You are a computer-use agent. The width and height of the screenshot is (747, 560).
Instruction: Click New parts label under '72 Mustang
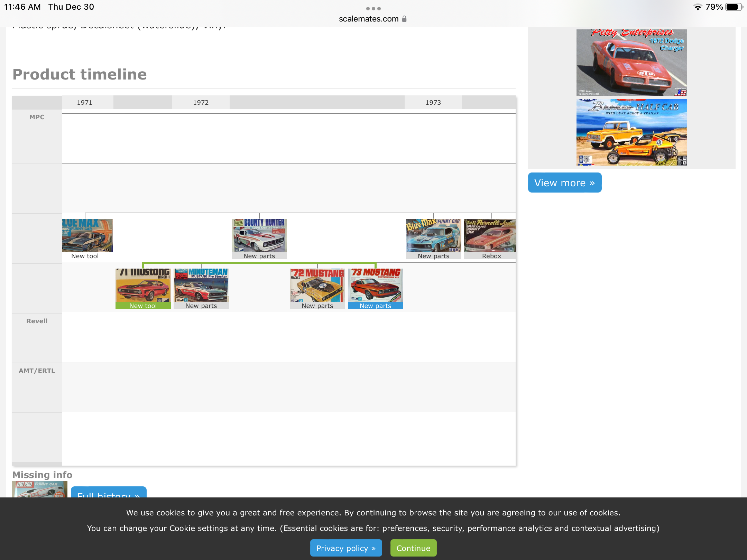(317, 306)
